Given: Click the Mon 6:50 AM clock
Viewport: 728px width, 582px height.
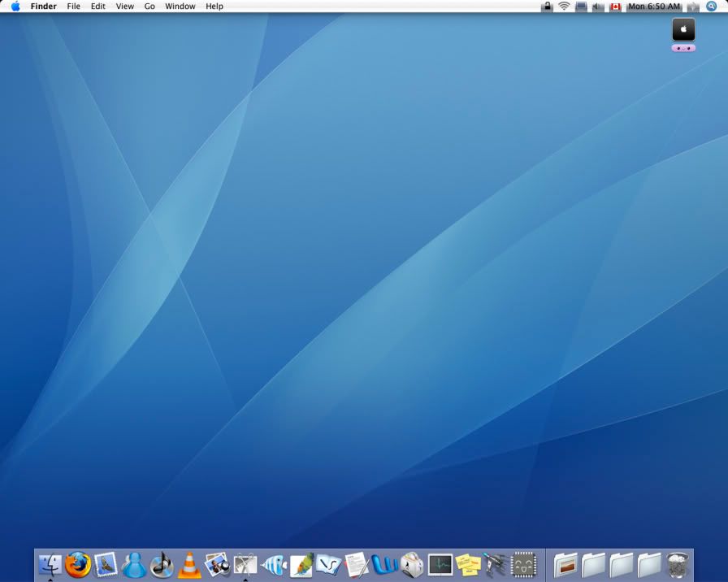Looking at the screenshot, I should (654, 7).
